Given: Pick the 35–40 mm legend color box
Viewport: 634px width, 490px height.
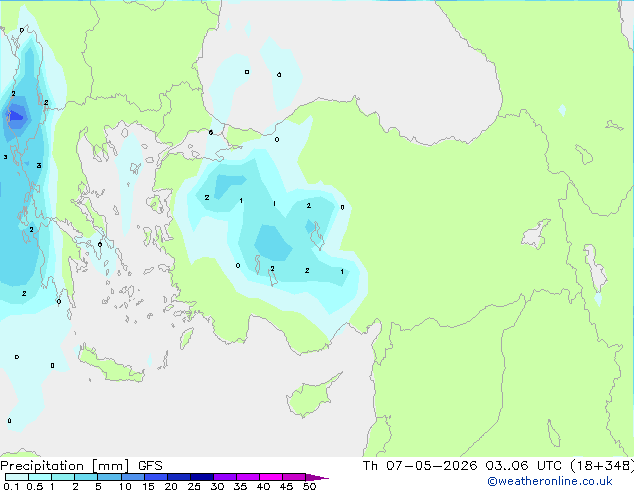Looking at the screenshot, I should tap(248, 477).
